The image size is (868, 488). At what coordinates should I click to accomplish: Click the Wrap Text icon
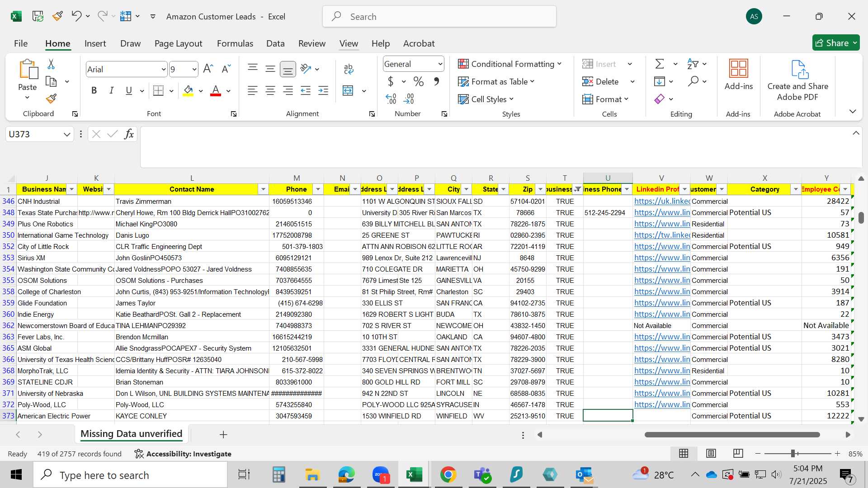click(349, 69)
